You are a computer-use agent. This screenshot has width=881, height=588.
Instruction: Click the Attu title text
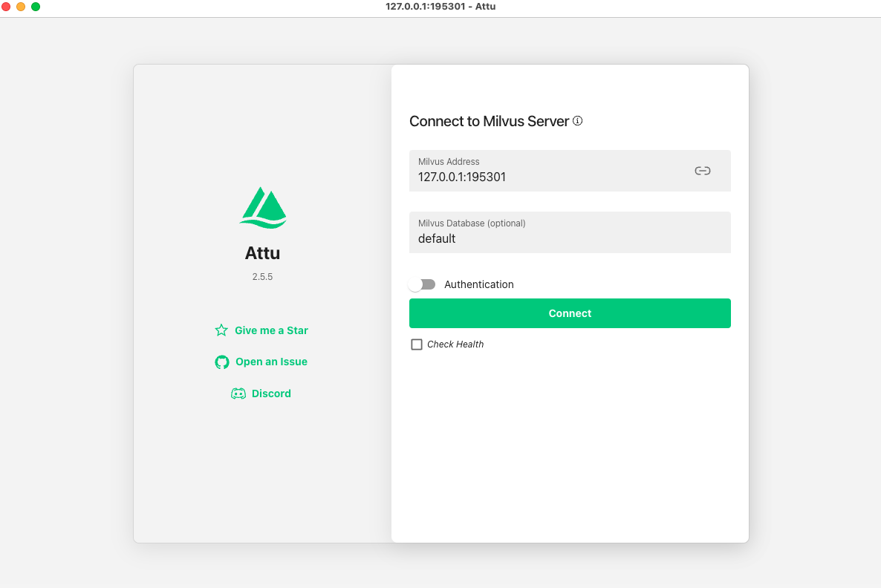[262, 253]
